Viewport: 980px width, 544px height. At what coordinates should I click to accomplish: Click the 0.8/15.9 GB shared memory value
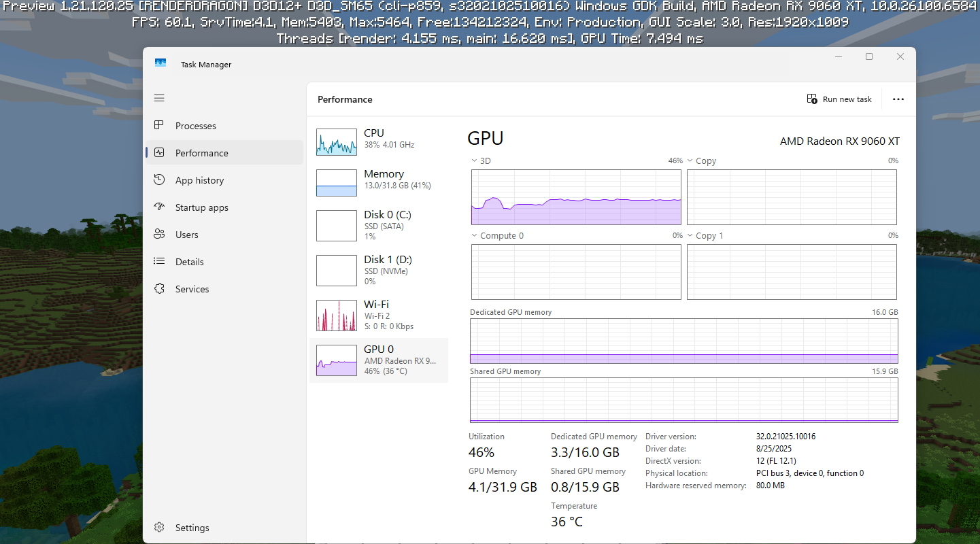coord(585,487)
